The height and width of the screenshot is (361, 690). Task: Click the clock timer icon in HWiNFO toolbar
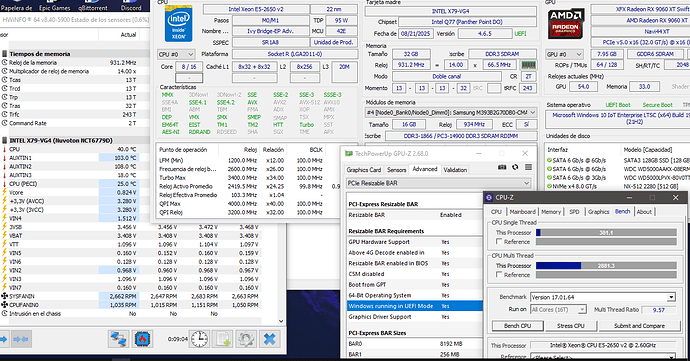click(199, 339)
